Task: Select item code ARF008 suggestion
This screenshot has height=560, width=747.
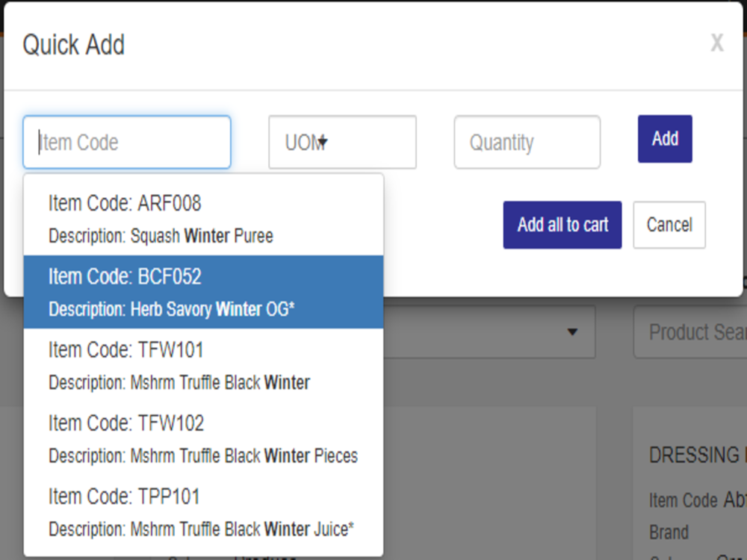Action: point(203,219)
